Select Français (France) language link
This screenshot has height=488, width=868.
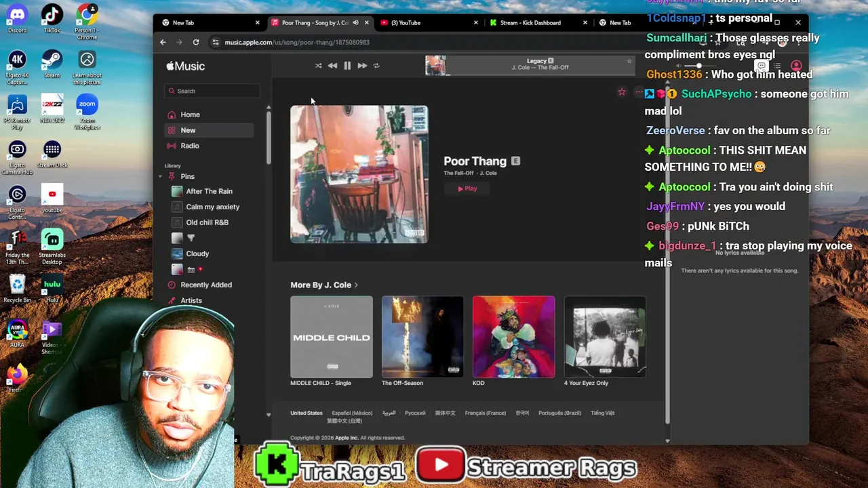(x=486, y=413)
